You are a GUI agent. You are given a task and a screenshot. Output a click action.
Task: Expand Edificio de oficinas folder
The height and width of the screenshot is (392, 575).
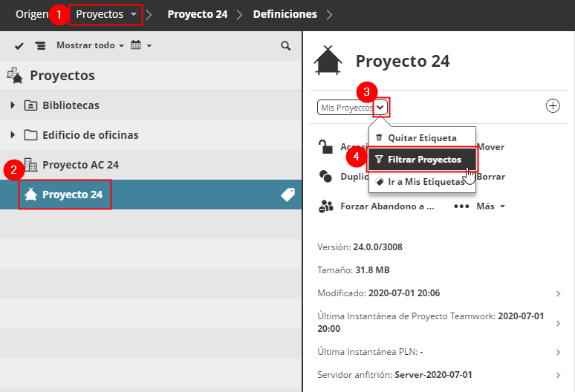tap(13, 135)
